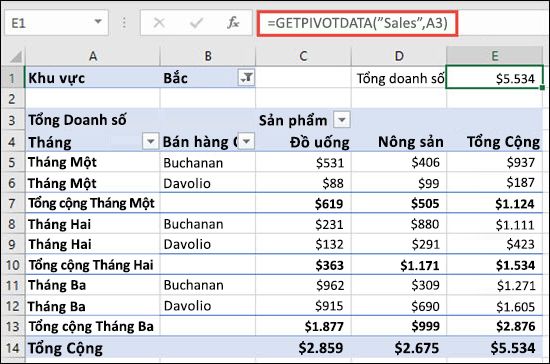Click the $619 subtotal cell
This screenshot has height=364, width=550.
[303, 203]
